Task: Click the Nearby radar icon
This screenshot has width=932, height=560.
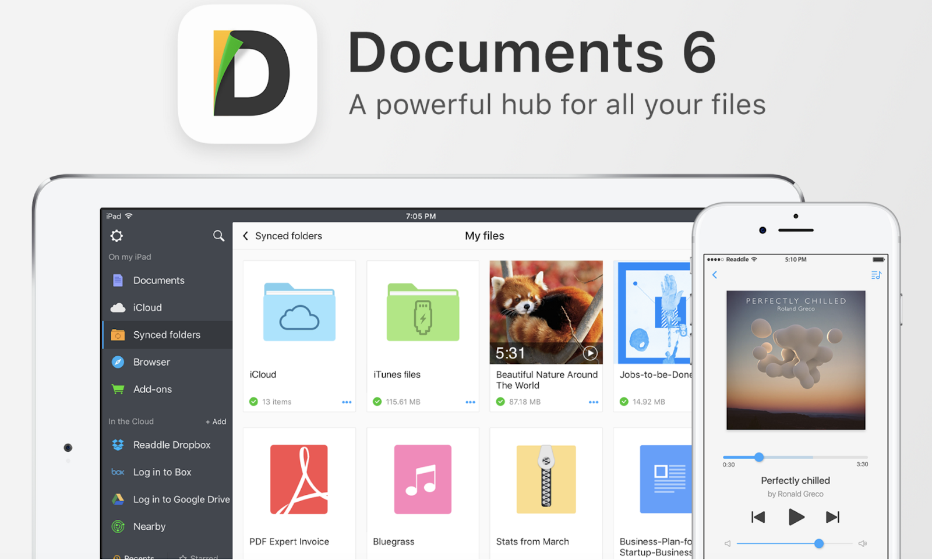Action: pyautogui.click(x=118, y=527)
